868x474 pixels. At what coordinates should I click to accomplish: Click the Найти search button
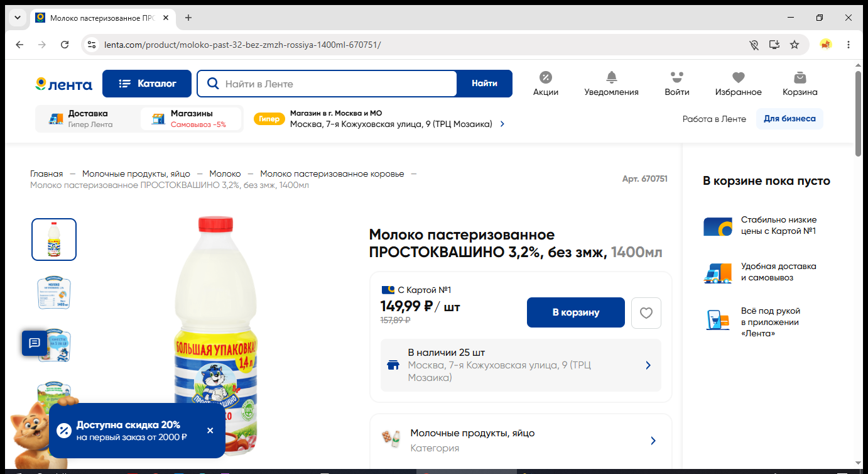484,84
